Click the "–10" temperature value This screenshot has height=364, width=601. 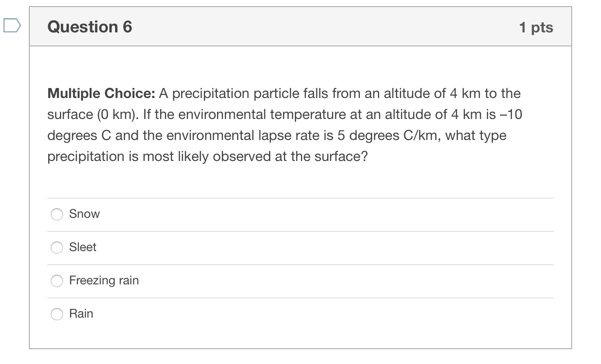[x=511, y=114]
